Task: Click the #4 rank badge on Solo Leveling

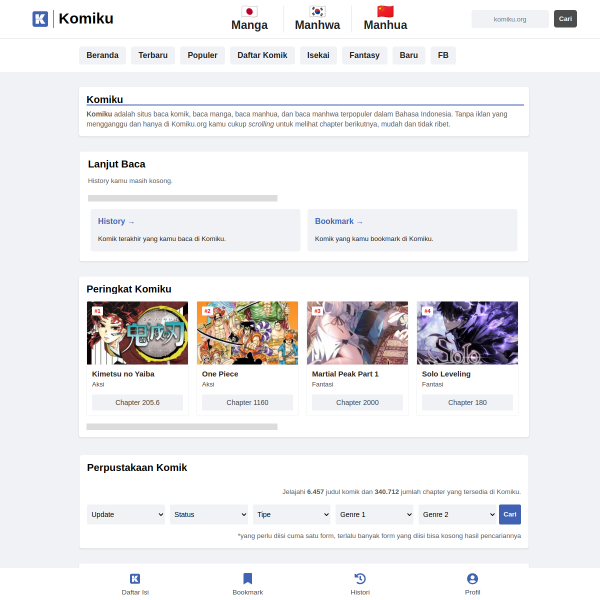Action: (427, 311)
